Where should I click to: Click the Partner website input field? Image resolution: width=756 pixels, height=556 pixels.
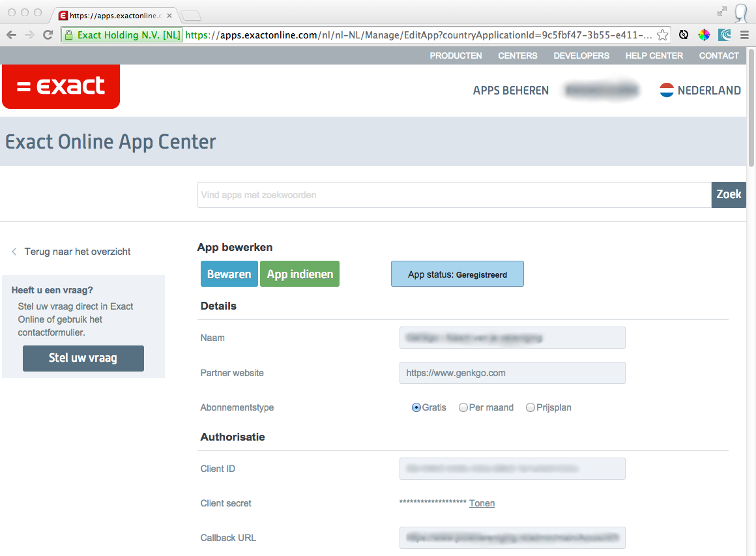coord(512,373)
